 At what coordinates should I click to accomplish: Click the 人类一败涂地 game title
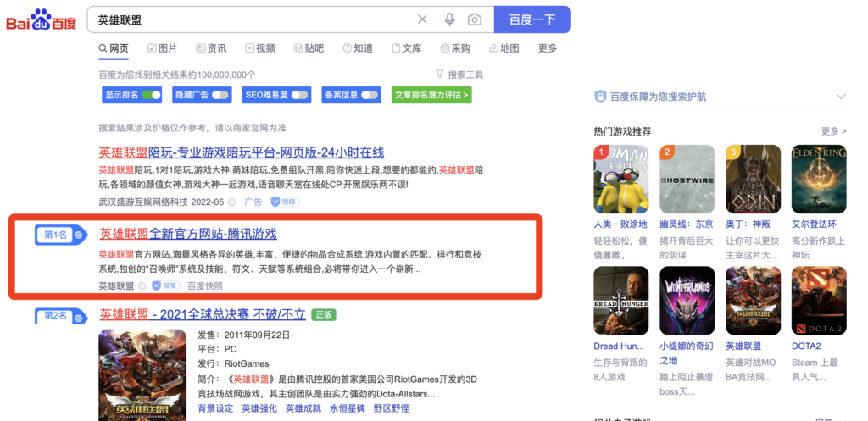point(620,224)
